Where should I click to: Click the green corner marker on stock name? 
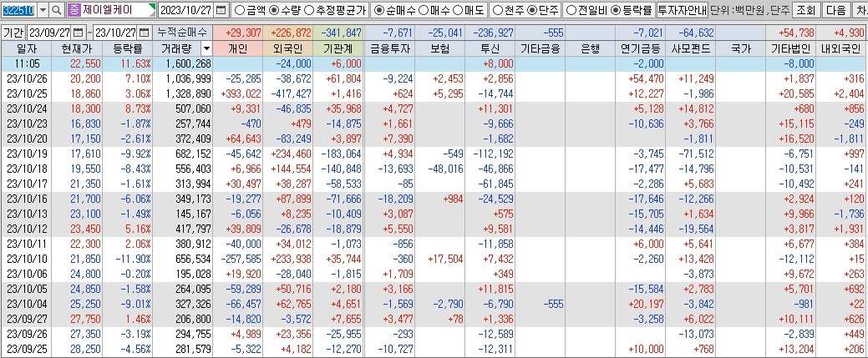click(x=152, y=6)
